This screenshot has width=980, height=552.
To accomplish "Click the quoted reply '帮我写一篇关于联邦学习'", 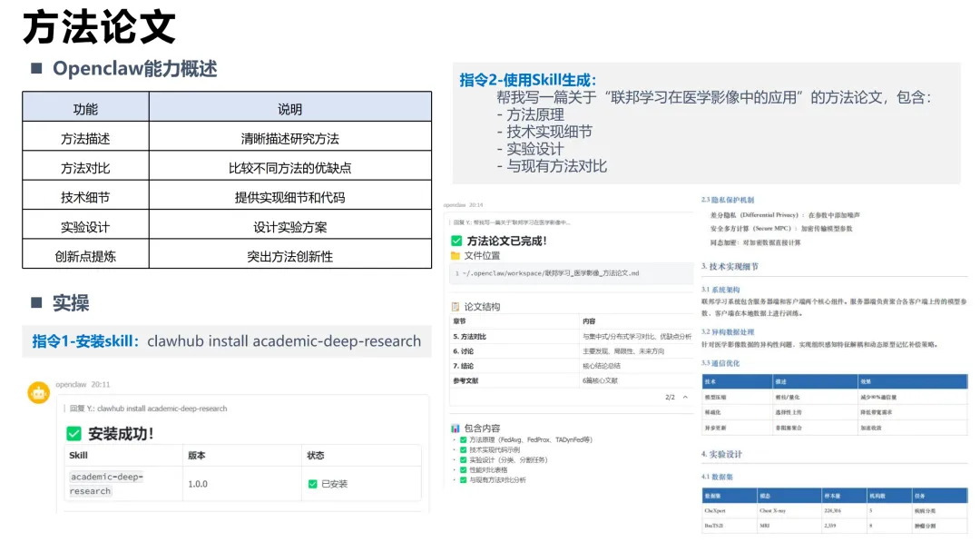I will [511, 222].
